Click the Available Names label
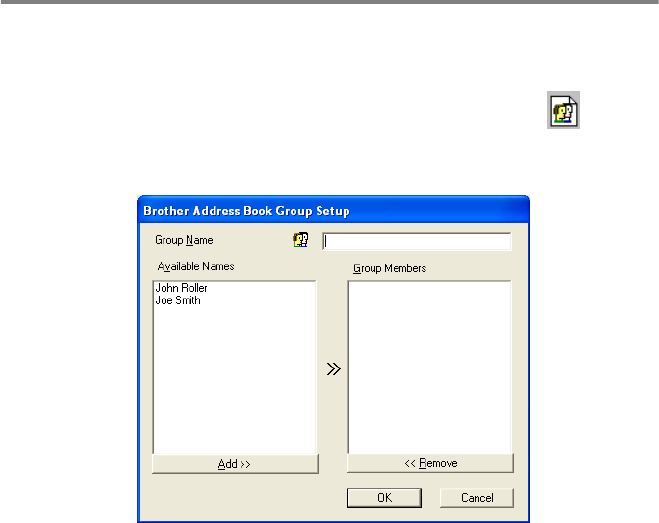Image resolution: width=659 pixels, height=523 pixels. coord(196,267)
